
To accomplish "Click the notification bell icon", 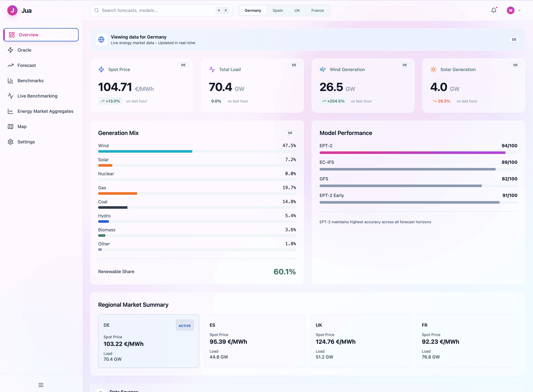I will click(x=494, y=11).
